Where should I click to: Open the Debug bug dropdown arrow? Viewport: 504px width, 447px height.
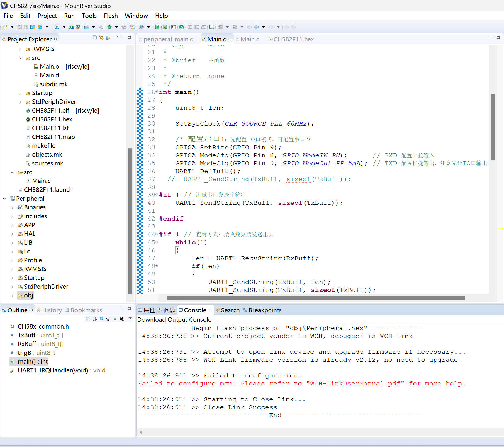116,27
